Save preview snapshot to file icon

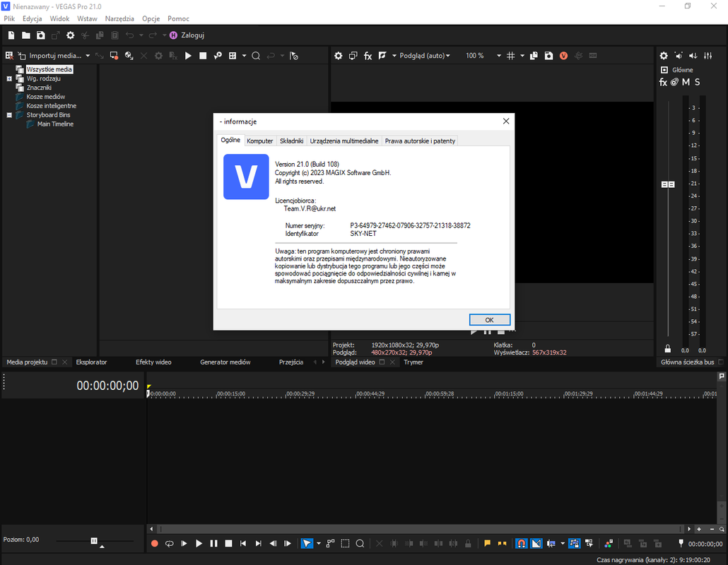(x=548, y=56)
